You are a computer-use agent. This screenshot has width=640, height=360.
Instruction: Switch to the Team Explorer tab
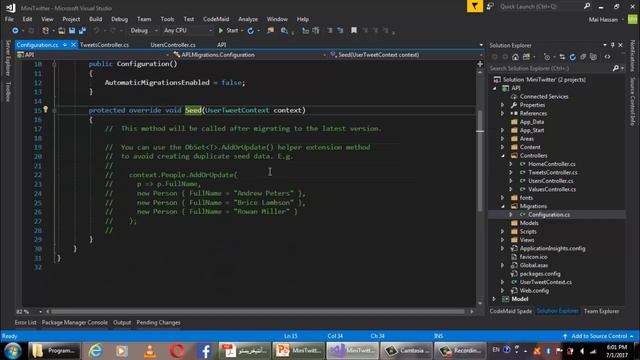pyautogui.click(x=601, y=311)
